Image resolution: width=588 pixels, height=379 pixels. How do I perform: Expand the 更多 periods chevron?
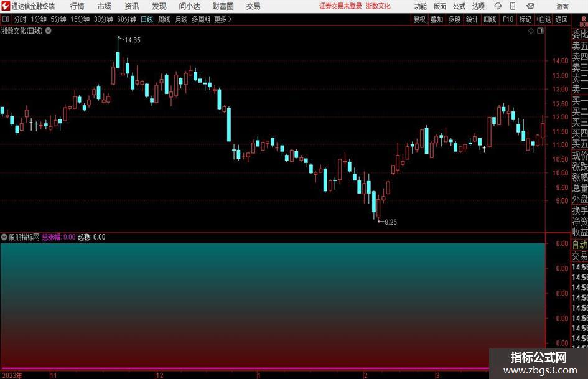230,19
